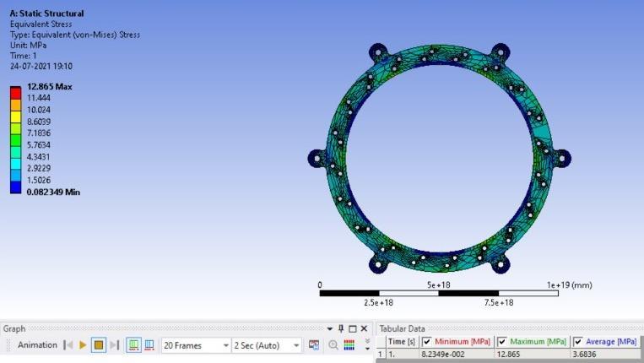The width and height of the screenshot is (644, 363).
Task: Click the colored legend grid icon
Action: (x=349, y=345)
